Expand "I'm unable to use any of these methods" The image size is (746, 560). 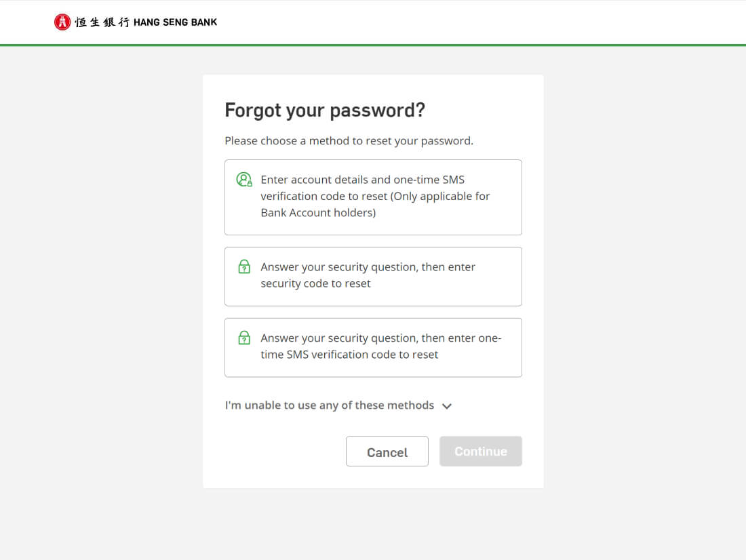(338, 405)
